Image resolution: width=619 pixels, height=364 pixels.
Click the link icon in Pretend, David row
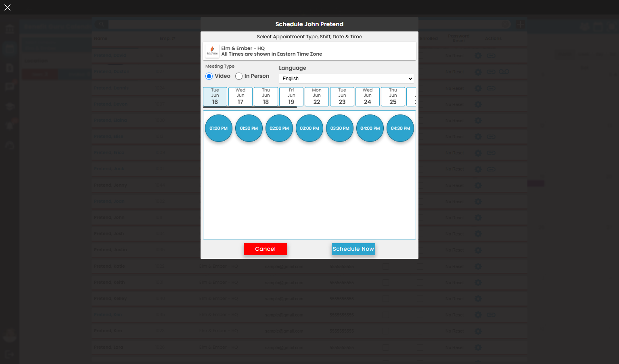click(x=491, y=56)
